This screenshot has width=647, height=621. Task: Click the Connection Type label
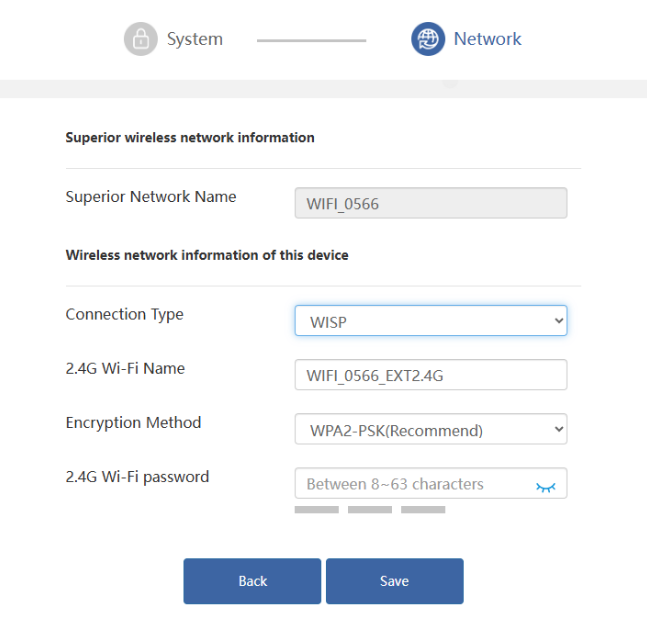tap(125, 315)
